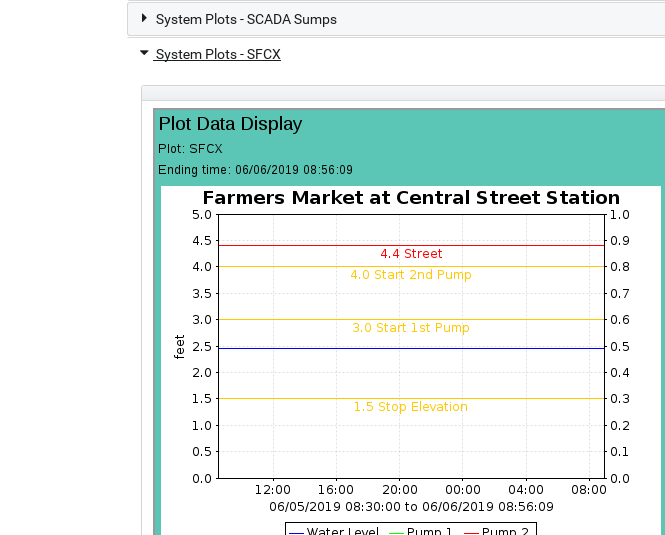Open the System Plots - SCADA Sumps header text
The height and width of the screenshot is (535, 665).
[246, 20]
